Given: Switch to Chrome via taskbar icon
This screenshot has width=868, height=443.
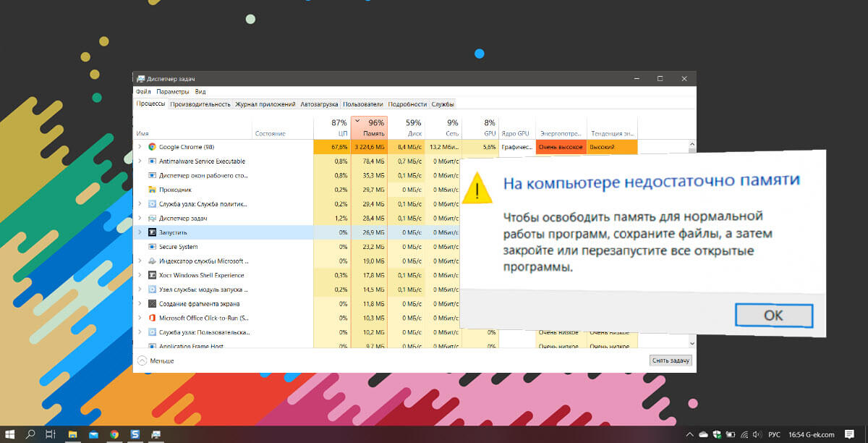Looking at the screenshot, I should (x=114, y=434).
